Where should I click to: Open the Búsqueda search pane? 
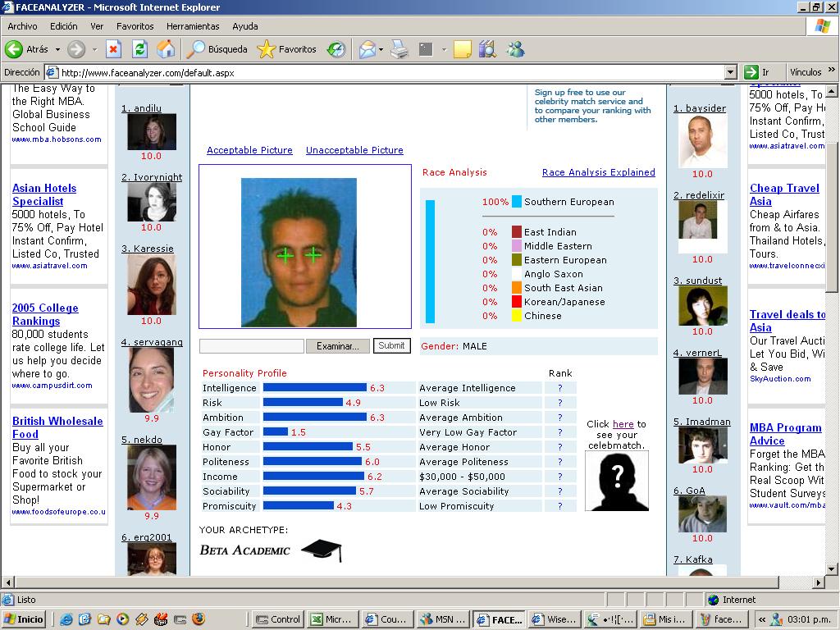(217, 49)
